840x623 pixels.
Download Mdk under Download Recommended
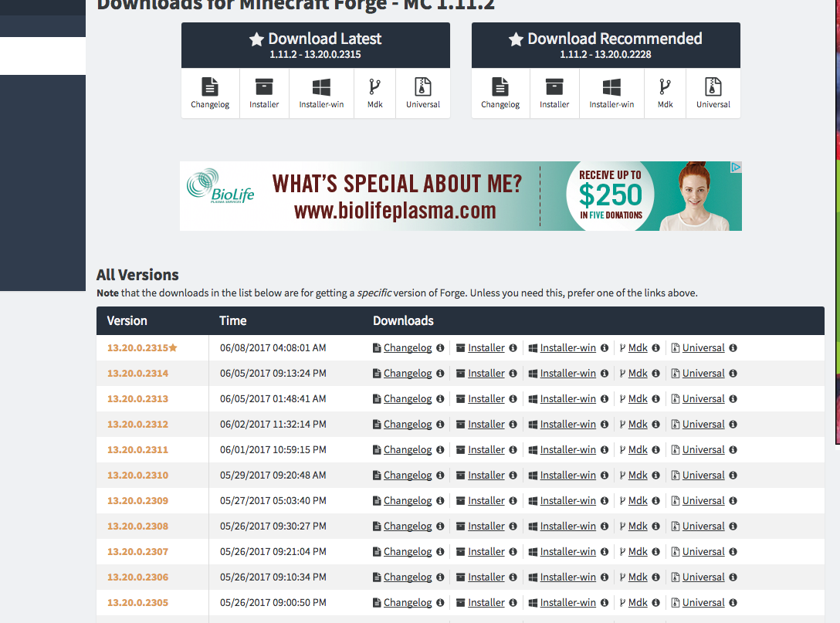[666, 93]
